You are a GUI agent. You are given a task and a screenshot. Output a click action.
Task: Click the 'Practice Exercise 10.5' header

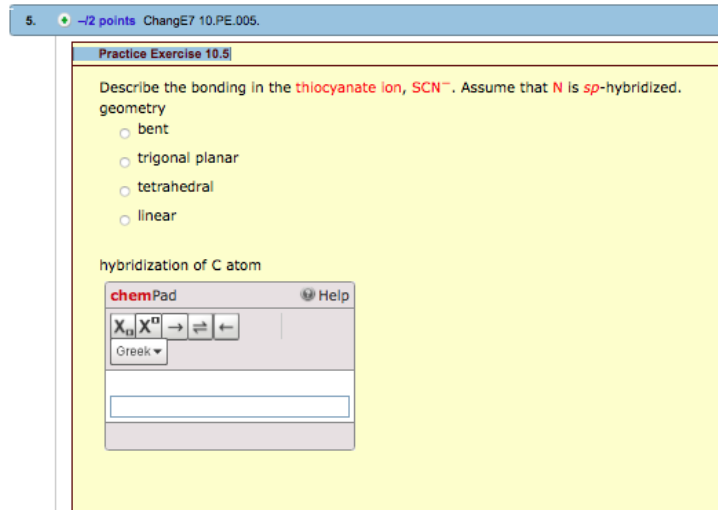click(x=164, y=54)
